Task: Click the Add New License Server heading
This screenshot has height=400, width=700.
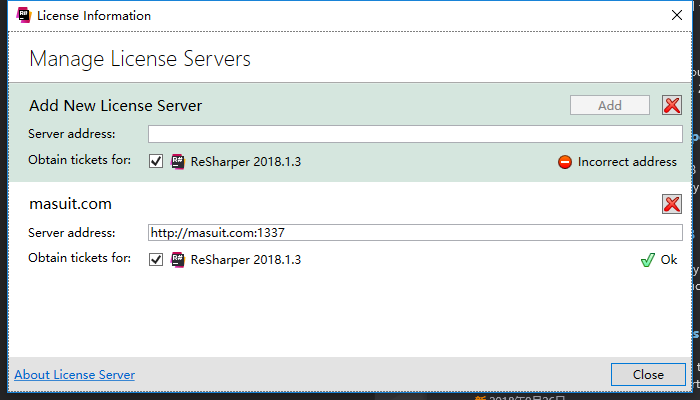Action: point(116,106)
